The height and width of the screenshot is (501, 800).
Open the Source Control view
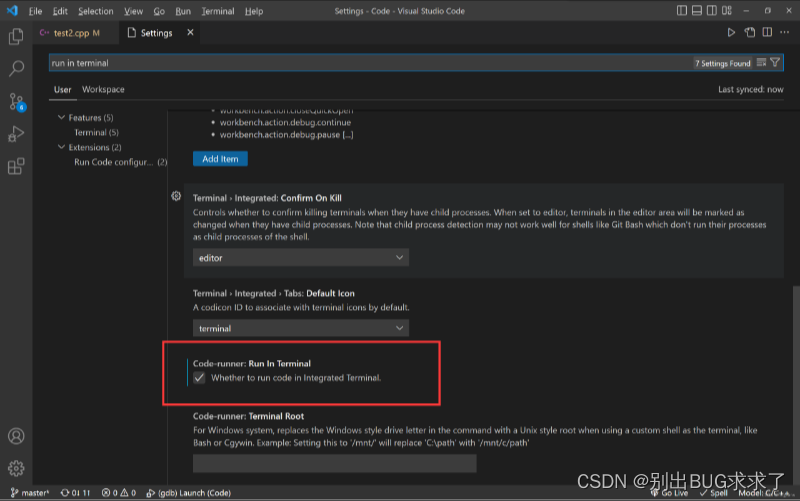click(16, 102)
